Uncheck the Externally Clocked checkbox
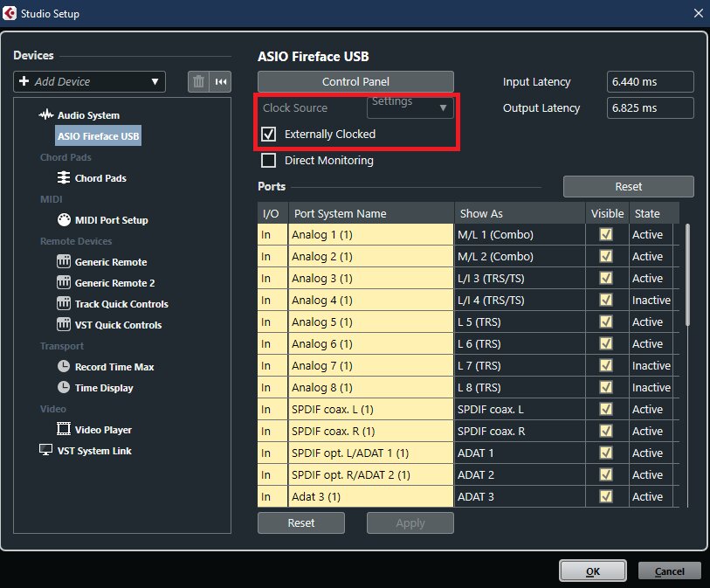The image size is (710, 588). (x=267, y=135)
